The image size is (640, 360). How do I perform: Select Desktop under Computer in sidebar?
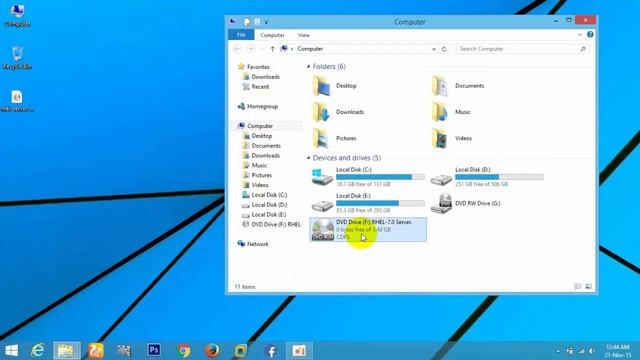coord(262,136)
